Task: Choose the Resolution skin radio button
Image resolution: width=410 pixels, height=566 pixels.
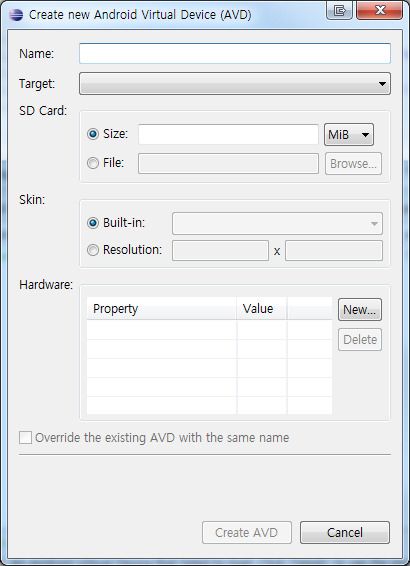Action: tap(93, 250)
